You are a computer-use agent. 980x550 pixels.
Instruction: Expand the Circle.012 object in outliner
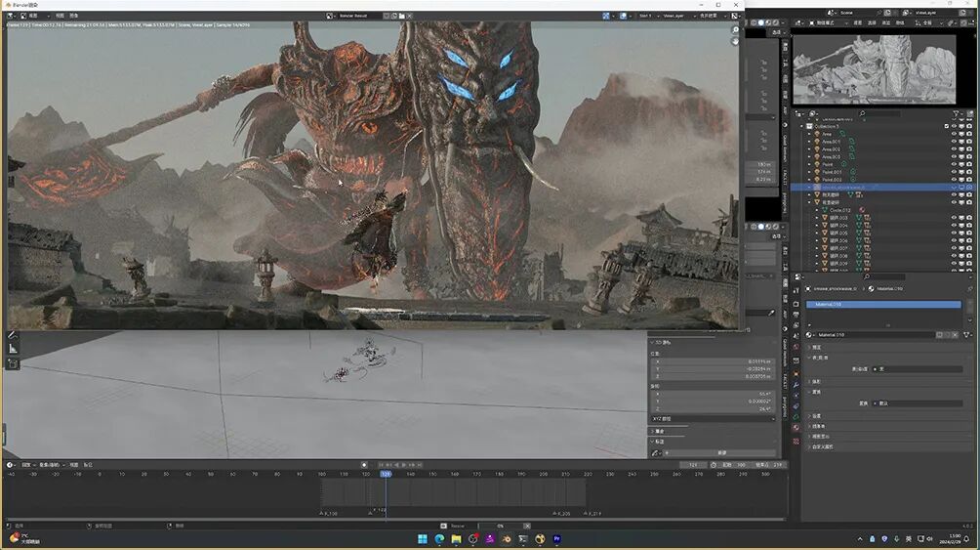(x=818, y=210)
